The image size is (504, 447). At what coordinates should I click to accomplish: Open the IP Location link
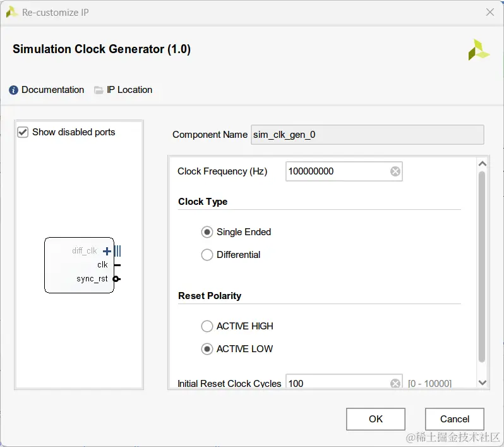coord(129,90)
